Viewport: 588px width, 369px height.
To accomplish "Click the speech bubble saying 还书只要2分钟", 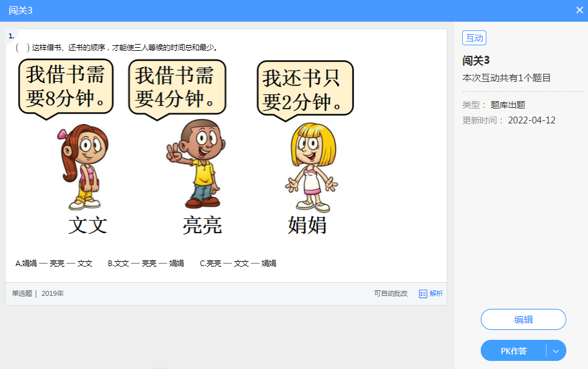I will point(305,89).
